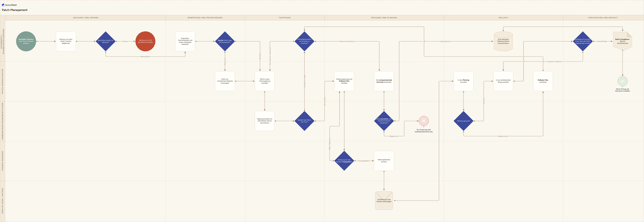Select decision 'Pilotring gesund?'

(x=463, y=121)
